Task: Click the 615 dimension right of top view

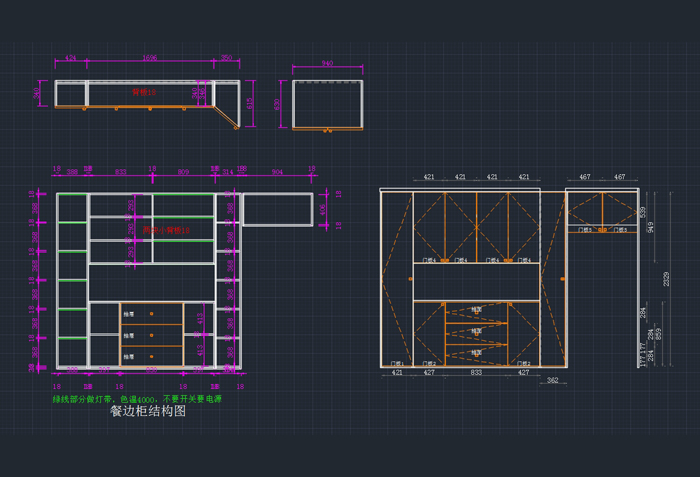Action: pos(251,104)
